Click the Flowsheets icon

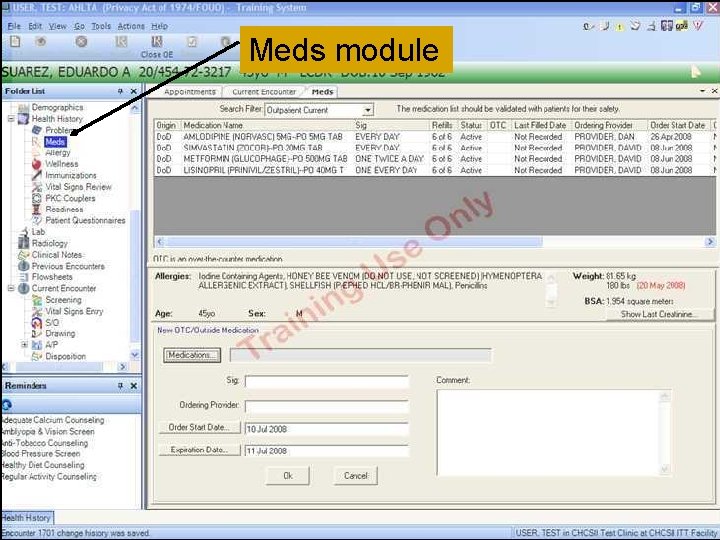point(23,277)
